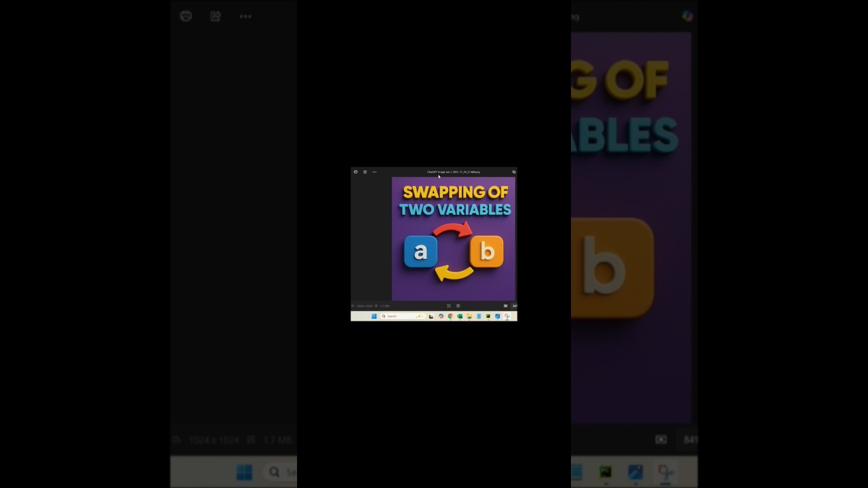Open the Windows Start menu

coord(374,317)
